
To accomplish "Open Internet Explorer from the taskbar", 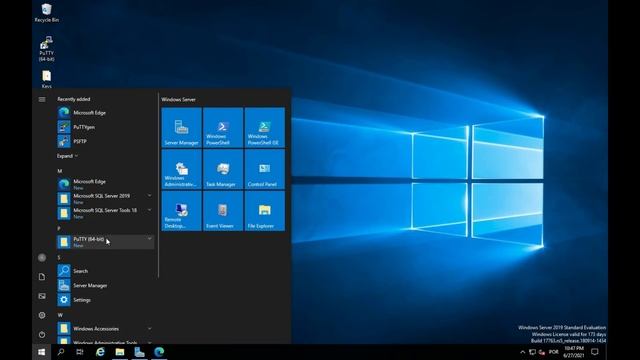I will 100,352.
